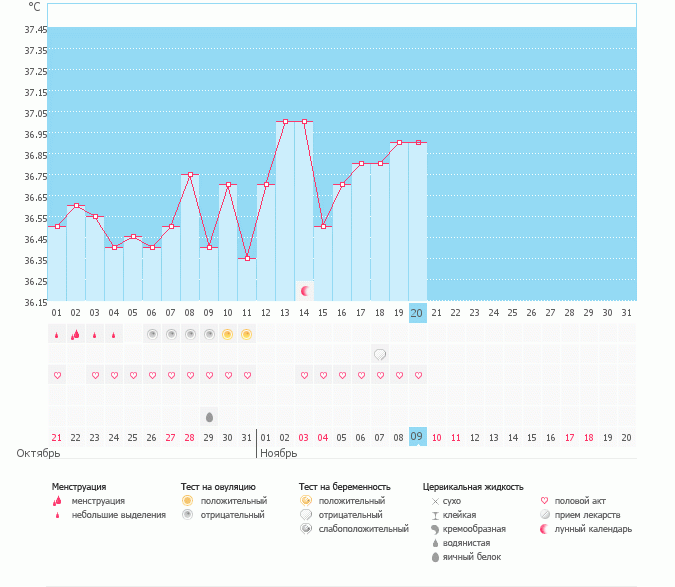Click the light discharge drop on cycle day 04
This screenshot has height=587, width=675.
113,335
